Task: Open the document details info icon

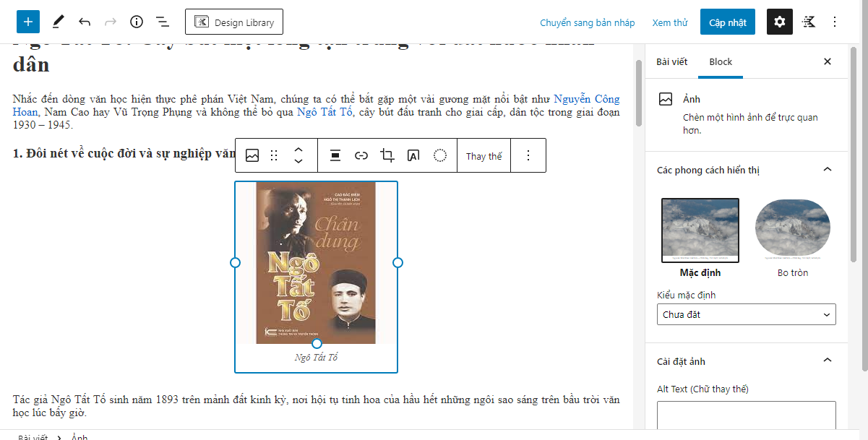Action: tap(137, 22)
